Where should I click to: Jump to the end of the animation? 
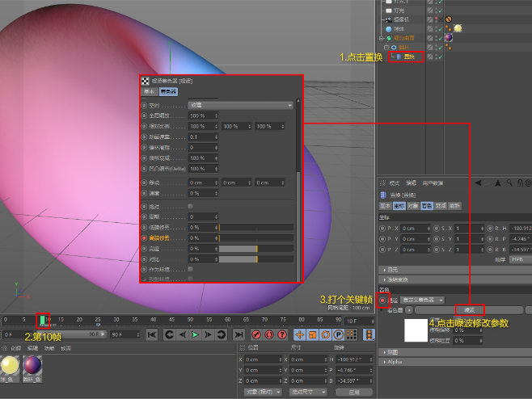(239, 334)
